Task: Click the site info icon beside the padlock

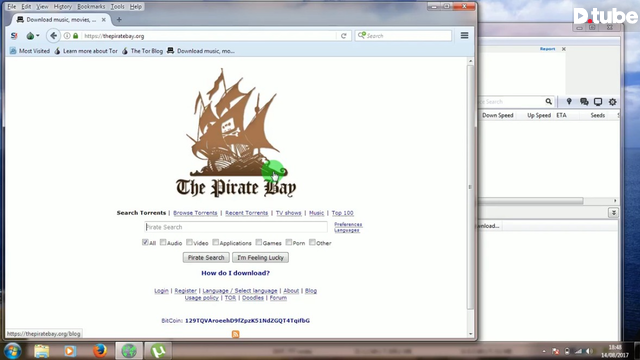Action: [x=67, y=36]
